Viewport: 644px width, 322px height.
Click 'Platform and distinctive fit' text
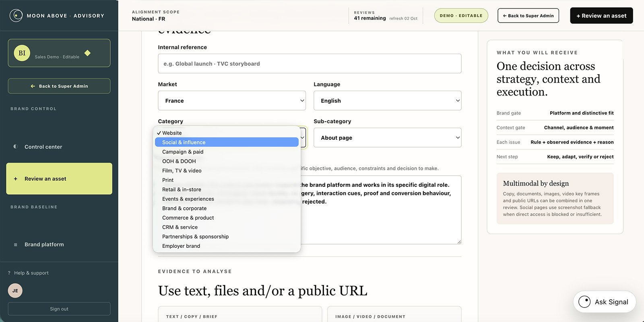pyautogui.click(x=582, y=113)
